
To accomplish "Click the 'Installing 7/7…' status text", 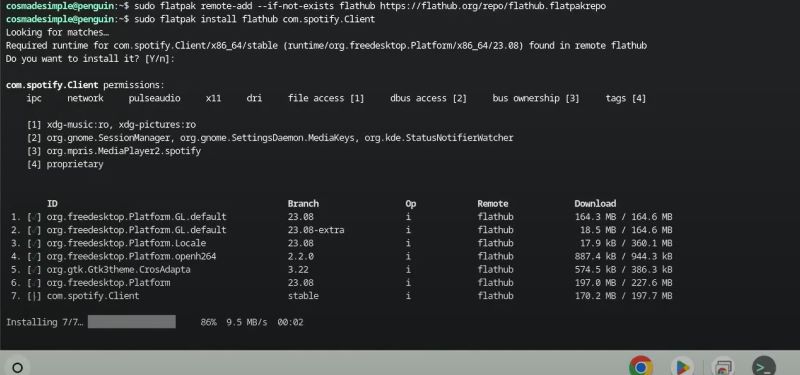I will [44, 322].
